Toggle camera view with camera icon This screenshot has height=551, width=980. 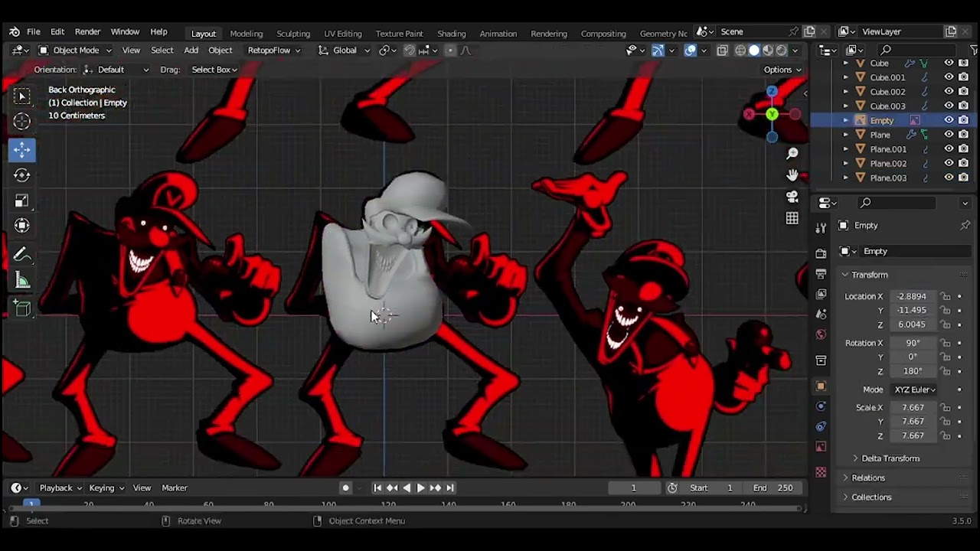[792, 197]
